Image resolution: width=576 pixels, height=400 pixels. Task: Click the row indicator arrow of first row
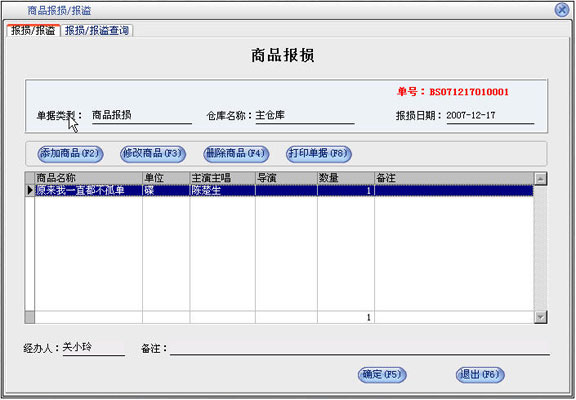[30, 191]
